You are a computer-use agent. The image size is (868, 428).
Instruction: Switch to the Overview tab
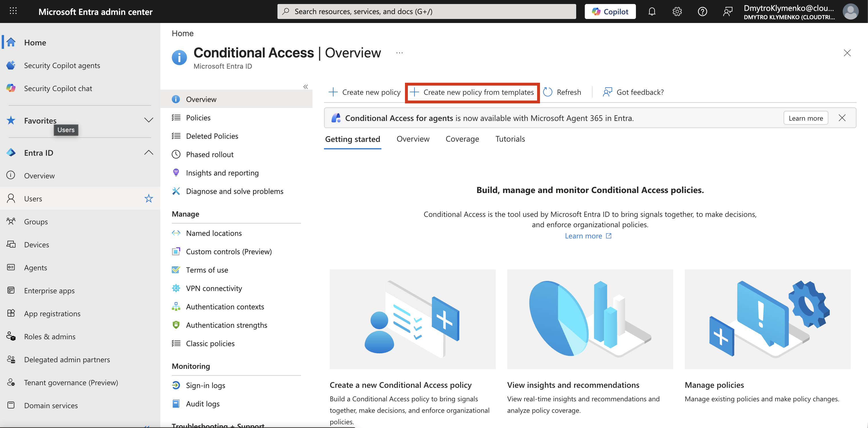click(x=413, y=139)
